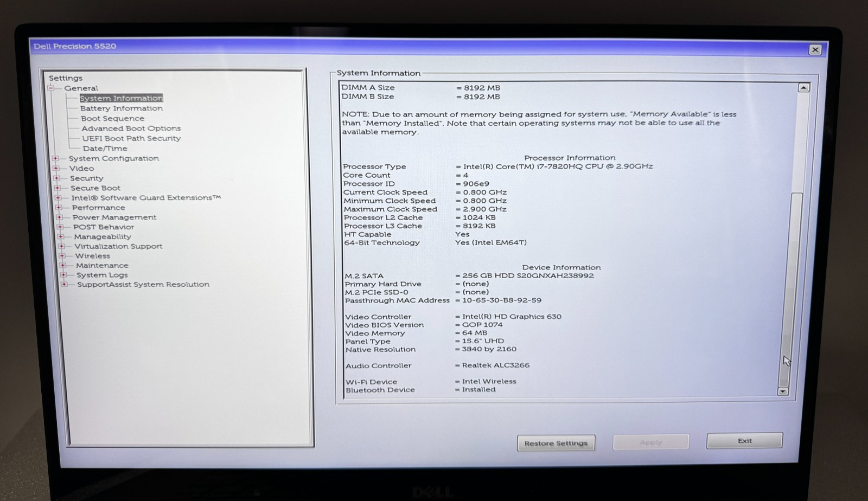Expand the Virtualization Support node
Screen dimensions: 868x501
[x=61, y=246]
